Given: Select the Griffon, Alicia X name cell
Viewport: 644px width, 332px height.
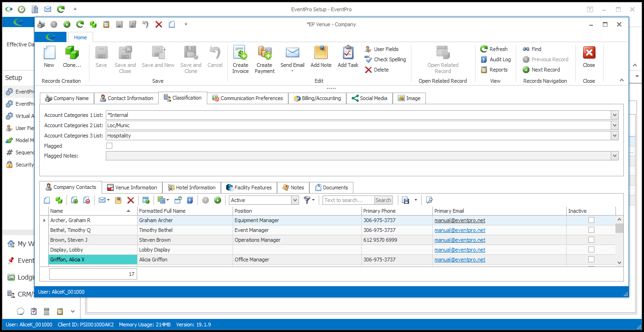Looking at the screenshot, I should coord(93,260).
